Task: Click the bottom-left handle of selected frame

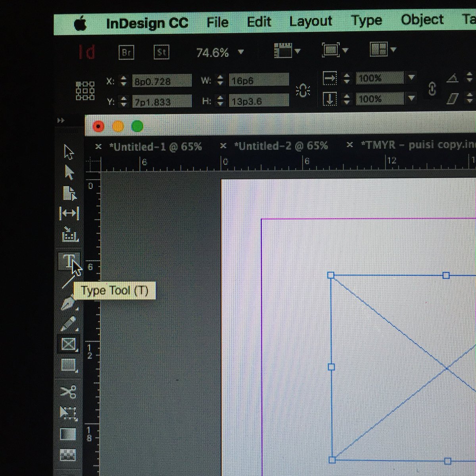Action: tap(332, 460)
